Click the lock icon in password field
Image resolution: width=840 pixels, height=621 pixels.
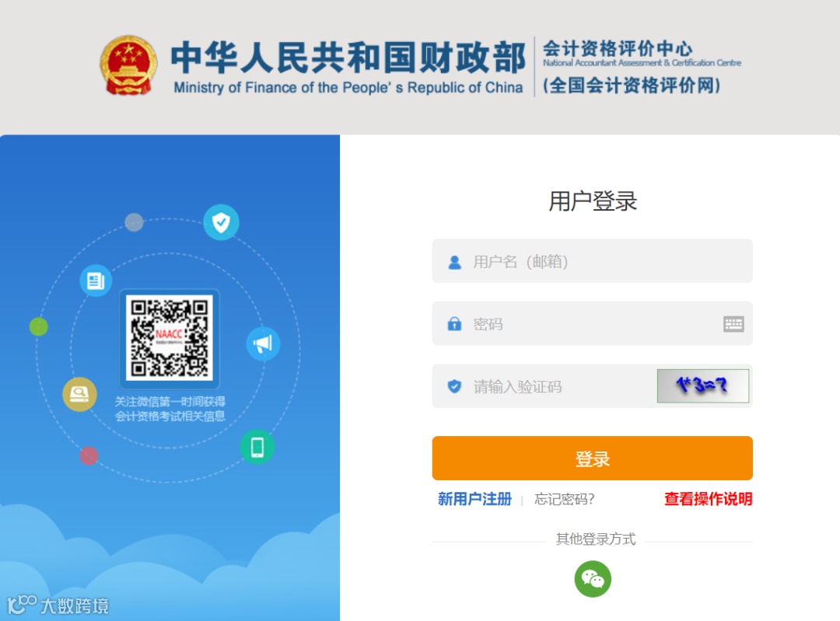click(x=454, y=324)
